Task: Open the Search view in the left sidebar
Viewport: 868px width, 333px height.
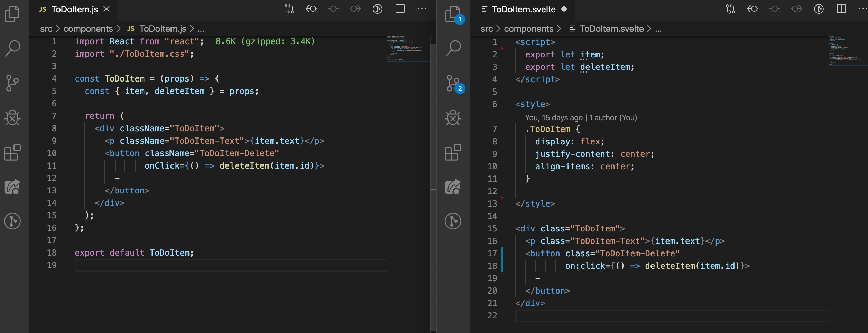Action: [12, 48]
